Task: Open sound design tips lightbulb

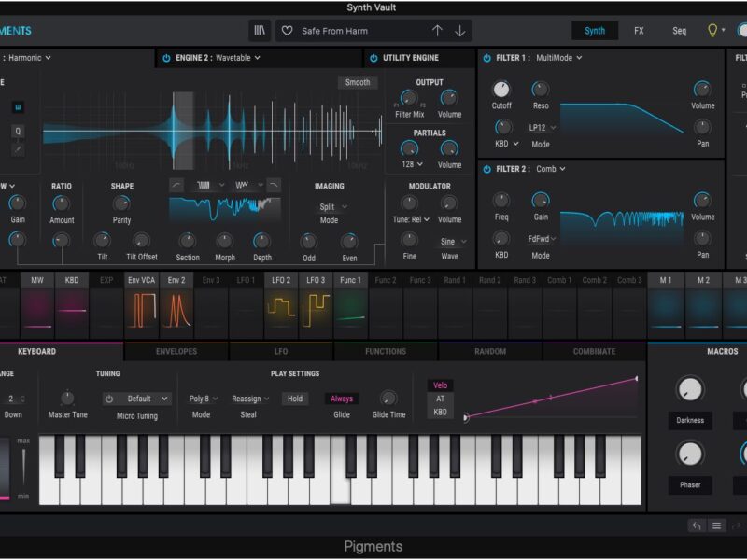Action: pyautogui.click(x=712, y=31)
